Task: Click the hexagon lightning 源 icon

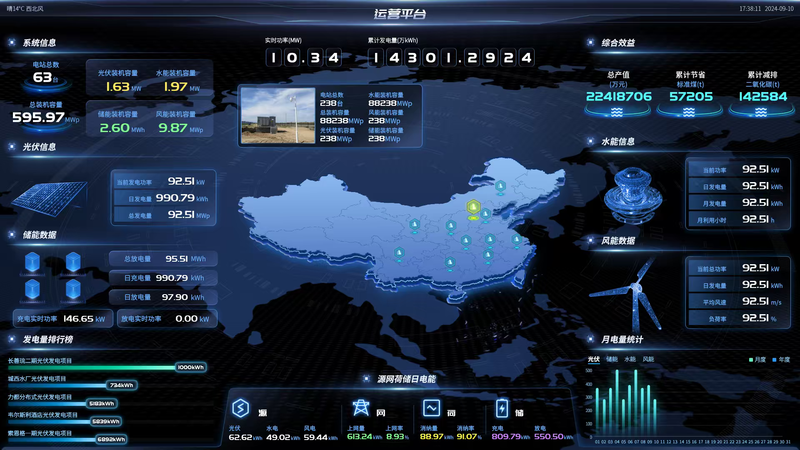Action: point(240,408)
